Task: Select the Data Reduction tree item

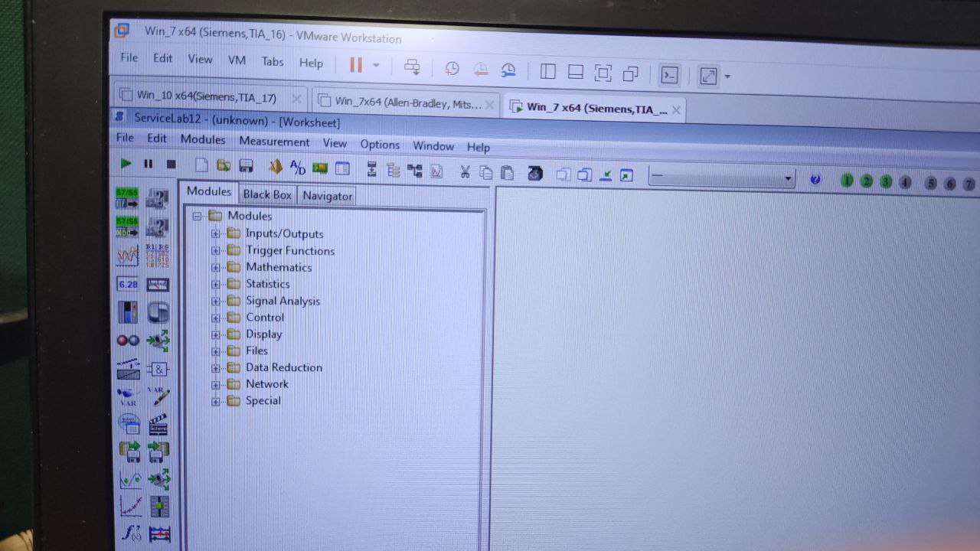Action: pyautogui.click(x=283, y=367)
